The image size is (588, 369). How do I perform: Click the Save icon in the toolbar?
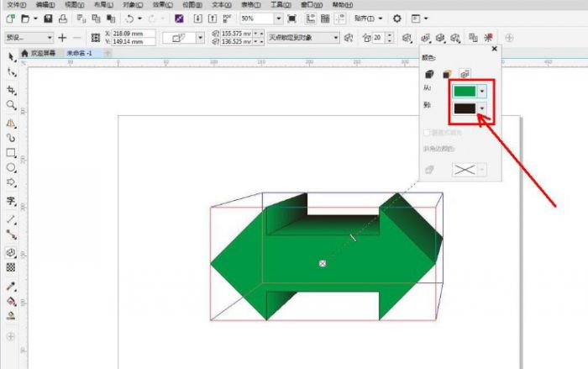tap(48, 18)
